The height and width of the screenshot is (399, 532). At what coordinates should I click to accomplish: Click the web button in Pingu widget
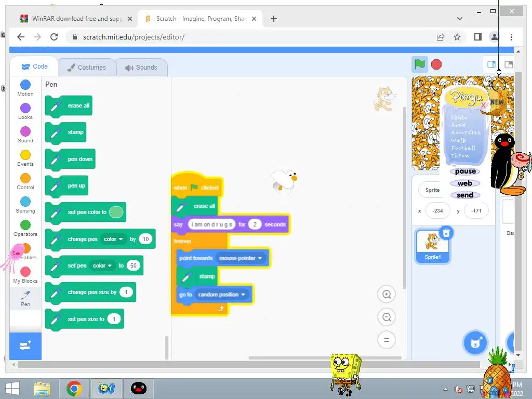tap(465, 183)
